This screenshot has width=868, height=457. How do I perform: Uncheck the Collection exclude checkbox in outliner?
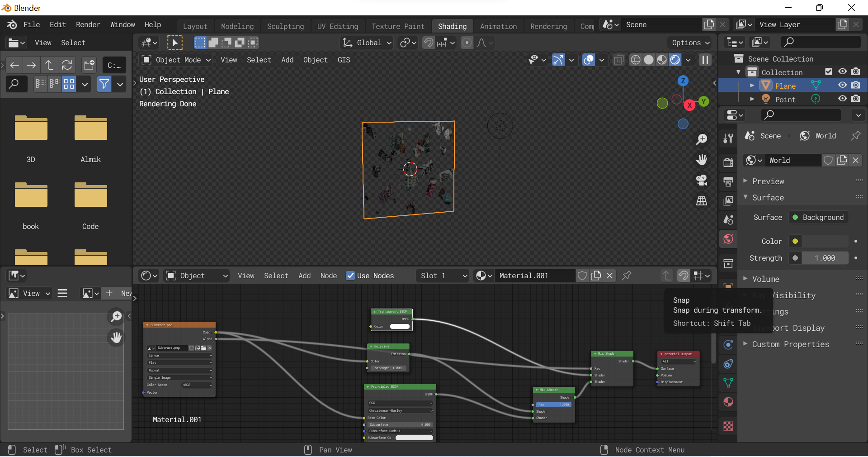click(829, 71)
